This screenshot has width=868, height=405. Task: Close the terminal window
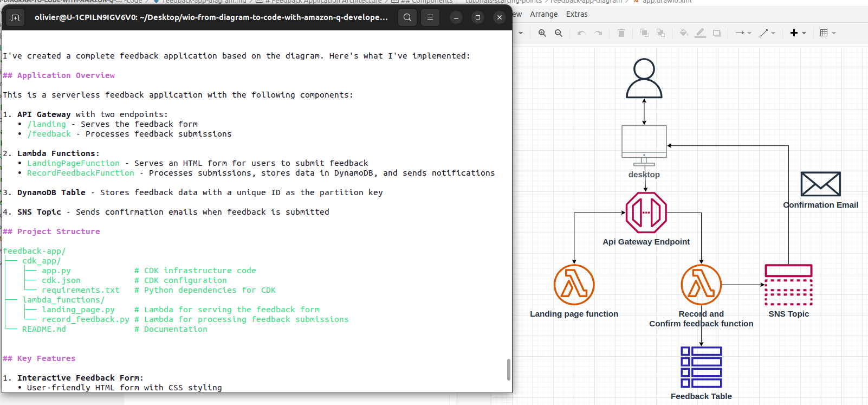500,17
